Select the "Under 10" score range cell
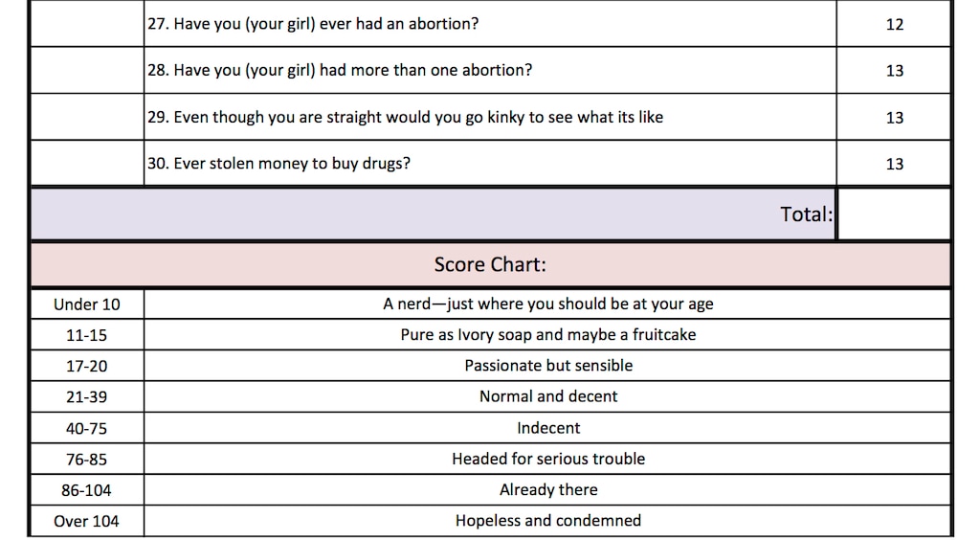 (x=87, y=304)
